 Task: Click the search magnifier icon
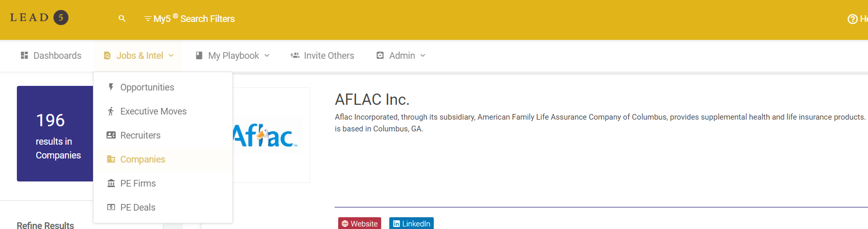click(x=122, y=19)
